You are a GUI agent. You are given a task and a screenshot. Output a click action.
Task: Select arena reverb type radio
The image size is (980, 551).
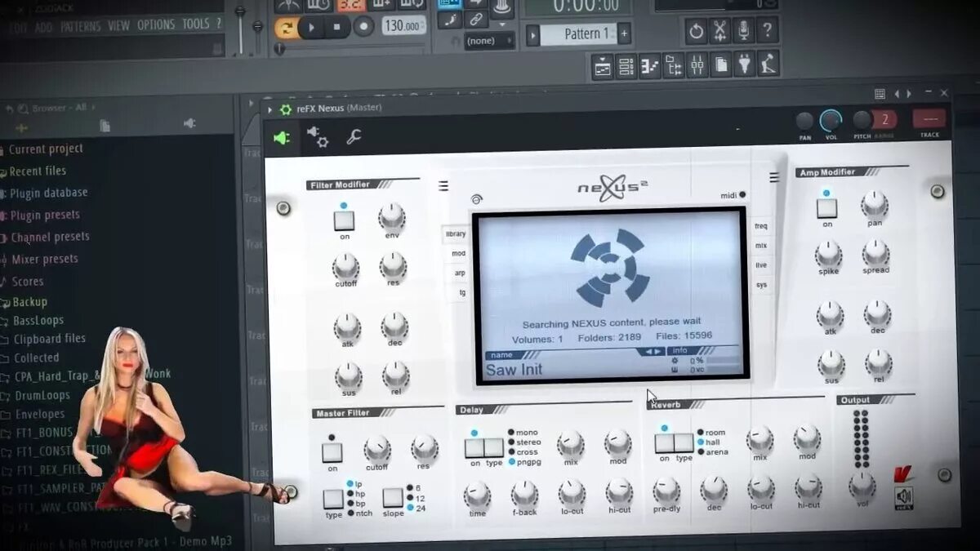[x=701, y=451]
